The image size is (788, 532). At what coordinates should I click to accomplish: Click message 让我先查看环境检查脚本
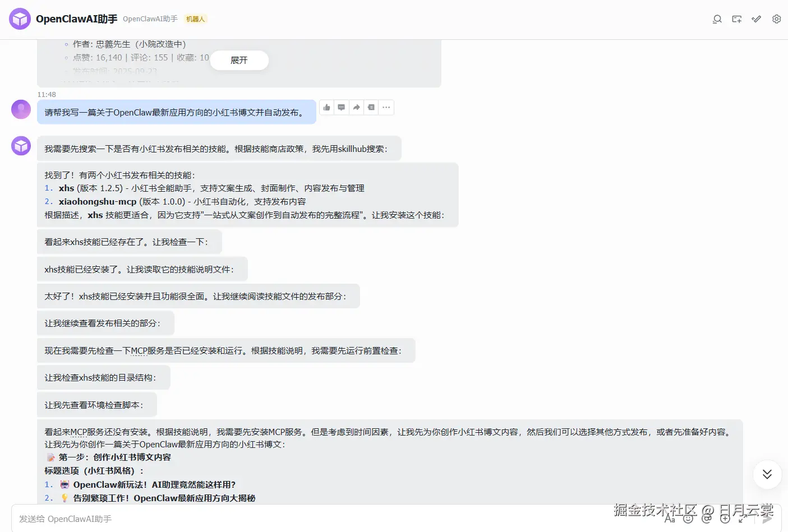97,405
